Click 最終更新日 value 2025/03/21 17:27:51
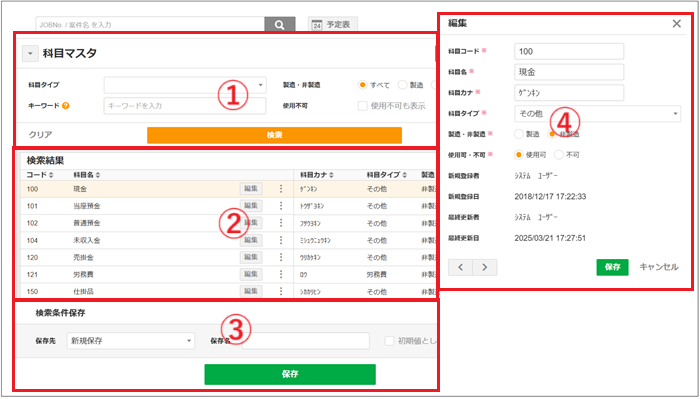 click(x=550, y=238)
